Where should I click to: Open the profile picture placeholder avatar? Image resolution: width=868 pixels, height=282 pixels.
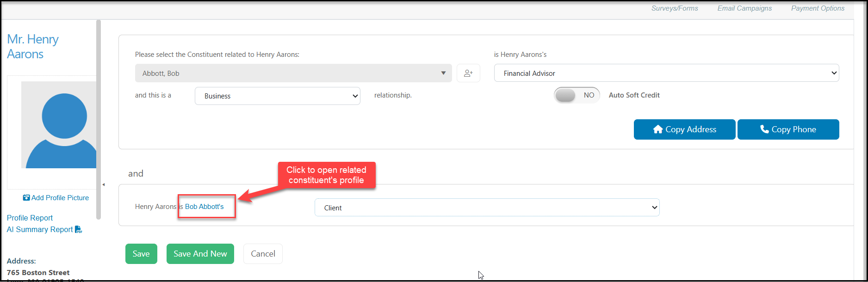coord(59,125)
